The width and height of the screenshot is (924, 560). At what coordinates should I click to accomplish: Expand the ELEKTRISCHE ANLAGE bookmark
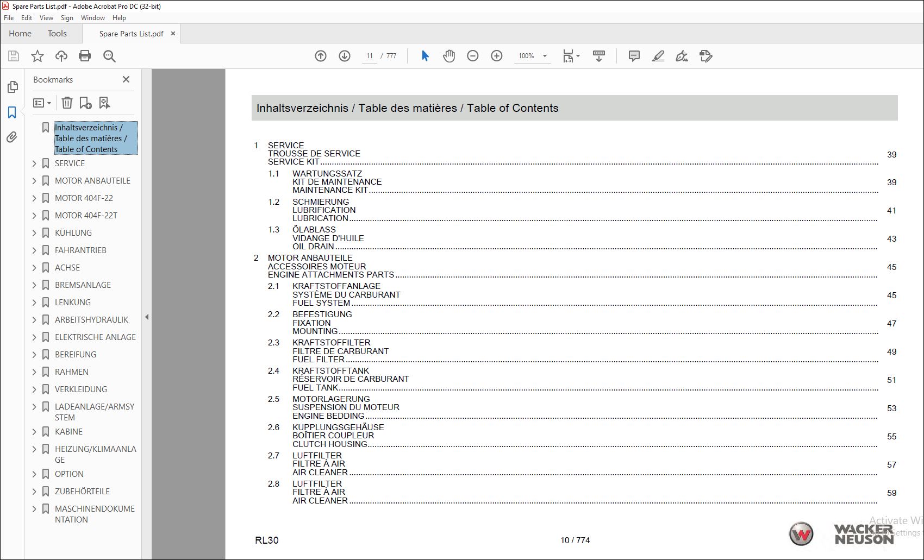point(34,337)
